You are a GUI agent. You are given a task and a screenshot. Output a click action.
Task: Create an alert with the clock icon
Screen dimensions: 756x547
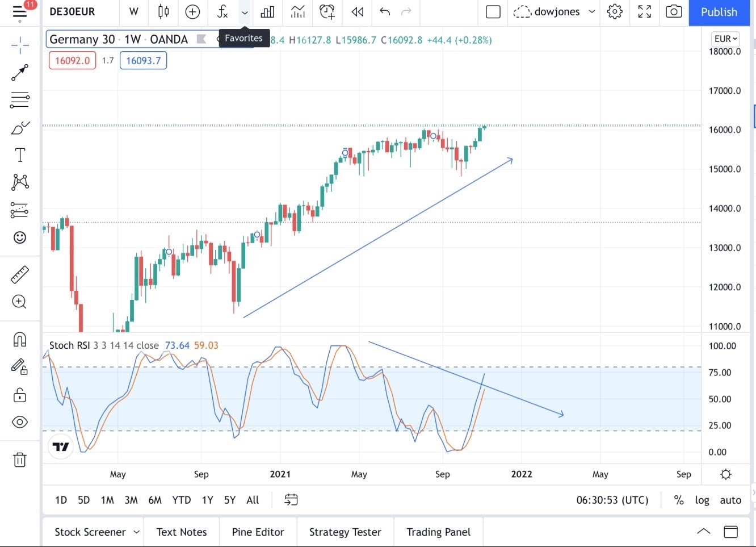[x=327, y=12]
